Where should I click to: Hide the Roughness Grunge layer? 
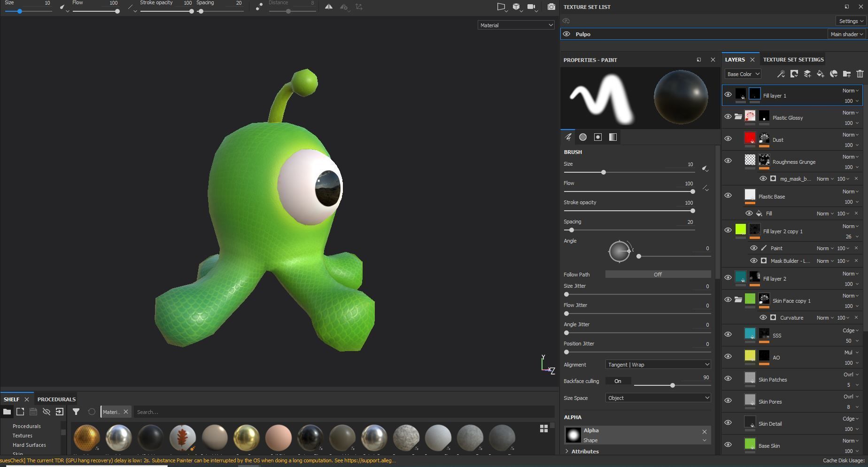coord(728,161)
